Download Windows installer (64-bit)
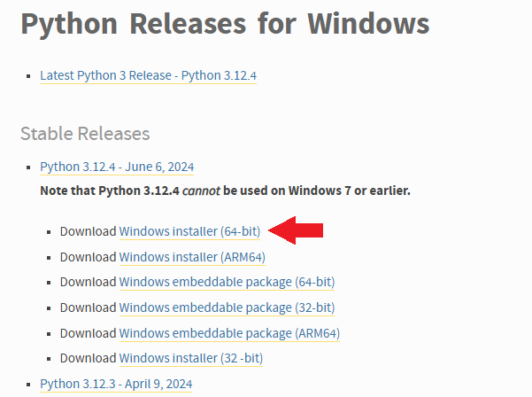 tap(189, 231)
